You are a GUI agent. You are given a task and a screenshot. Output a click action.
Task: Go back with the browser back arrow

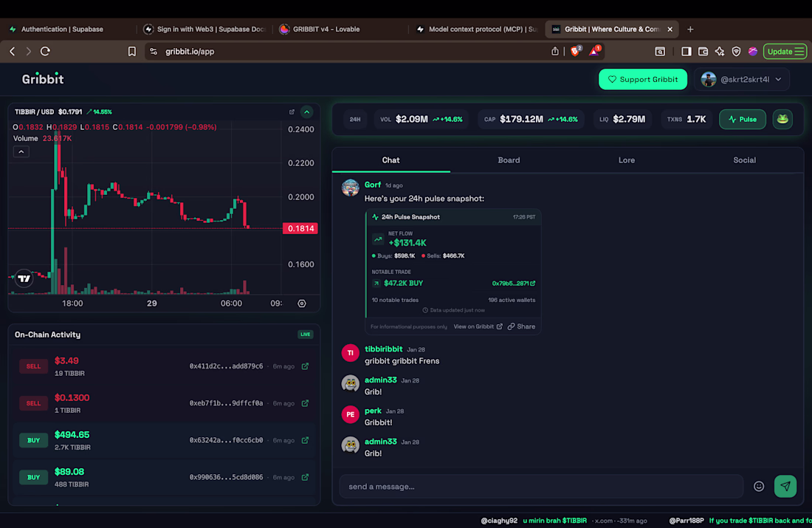(x=13, y=51)
